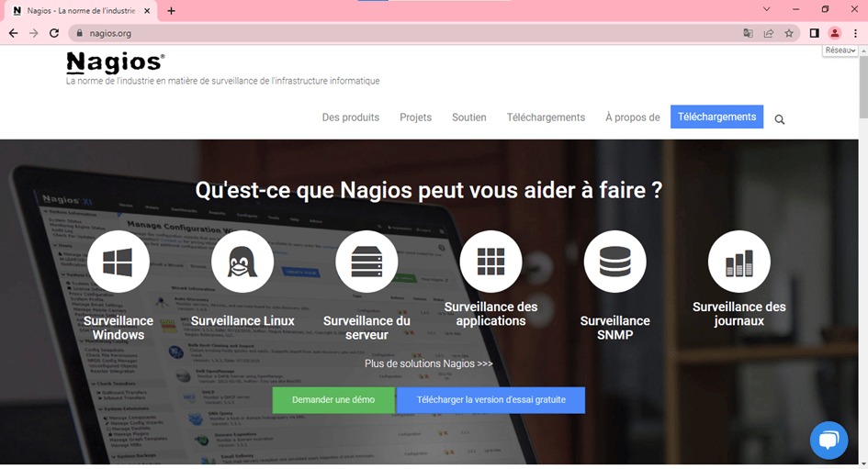Open the Surveillance Linux label link

[x=242, y=321]
